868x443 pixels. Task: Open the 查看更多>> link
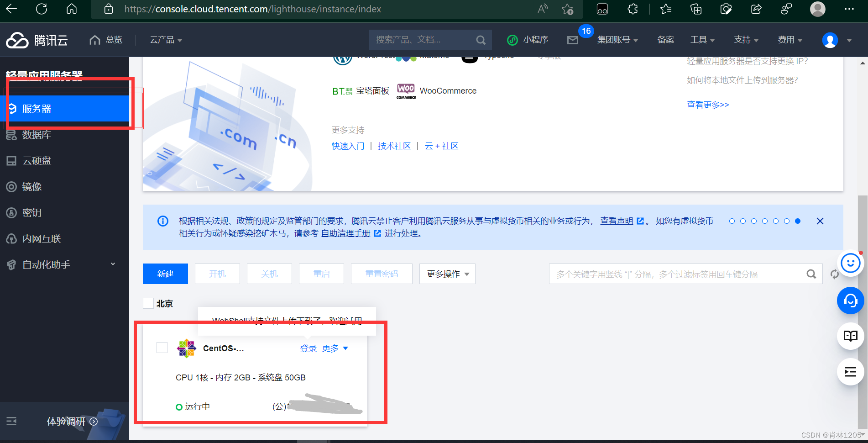point(708,105)
